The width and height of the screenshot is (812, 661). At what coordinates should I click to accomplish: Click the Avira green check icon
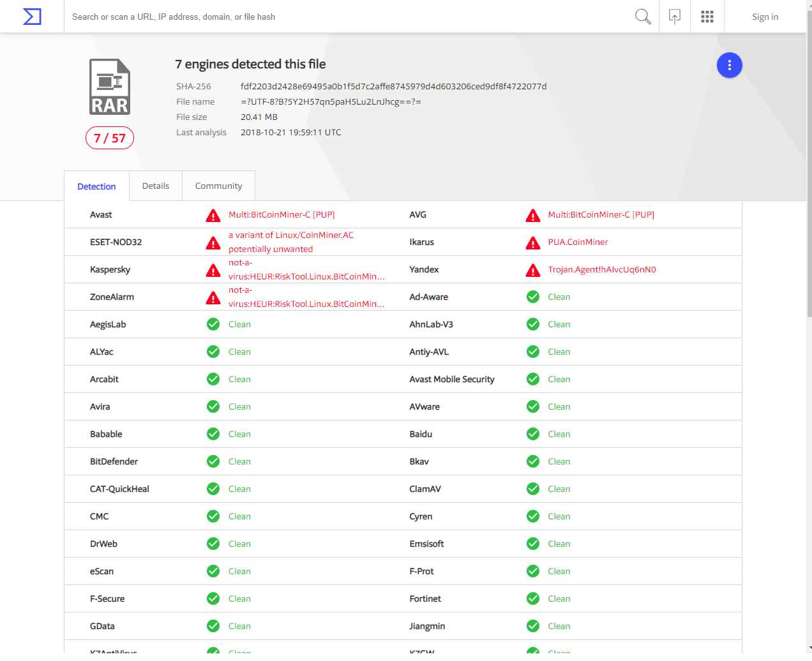[x=213, y=406]
